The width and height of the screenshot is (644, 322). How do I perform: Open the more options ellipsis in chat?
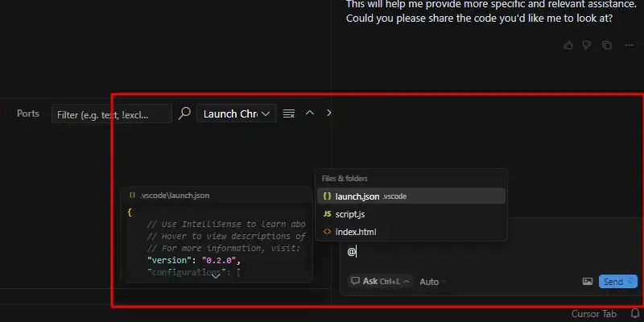tap(629, 45)
